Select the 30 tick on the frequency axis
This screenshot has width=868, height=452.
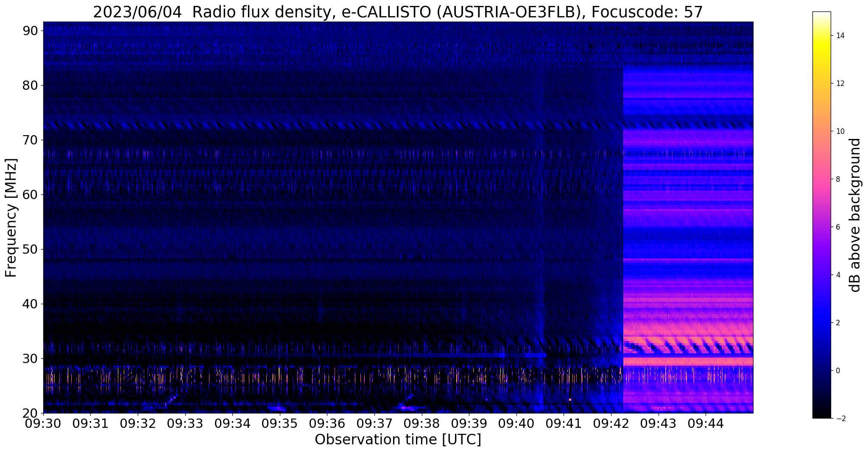31,358
